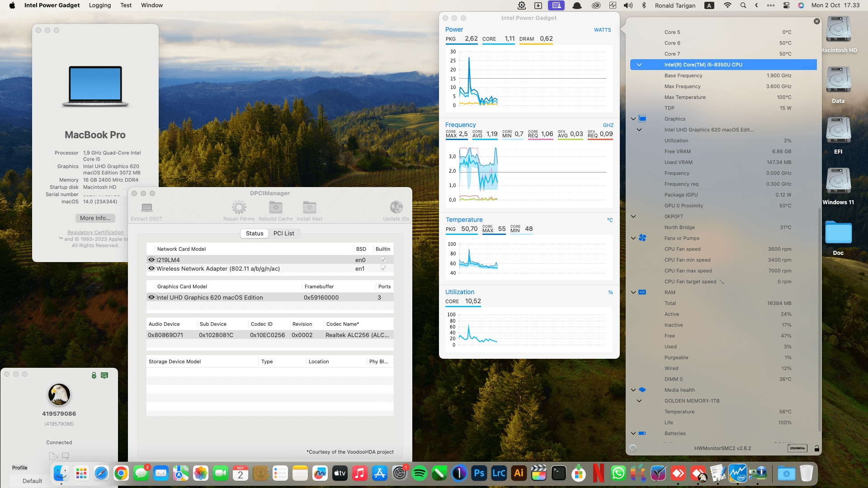The height and width of the screenshot is (488, 868).
Task: Collapse the Batteries section
Action: pos(633,433)
